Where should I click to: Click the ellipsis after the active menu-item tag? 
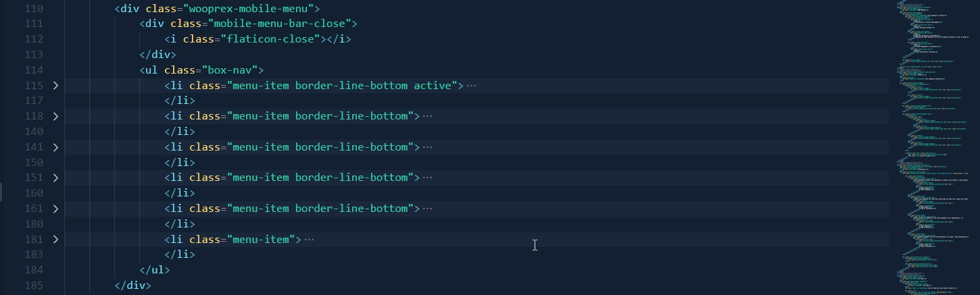[472, 86]
